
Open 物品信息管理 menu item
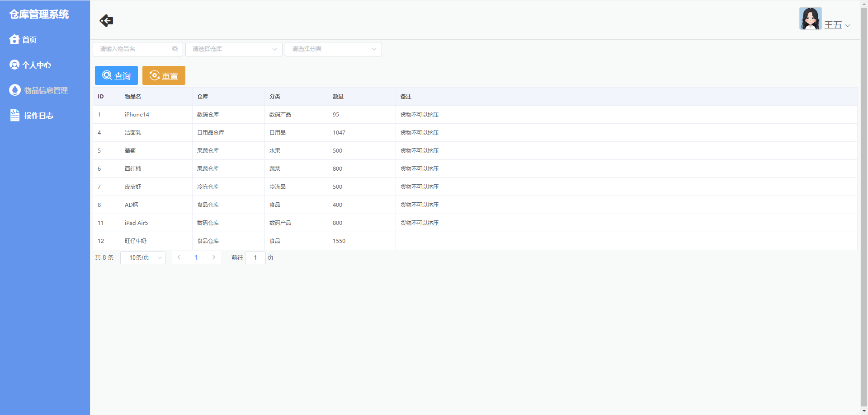point(46,90)
